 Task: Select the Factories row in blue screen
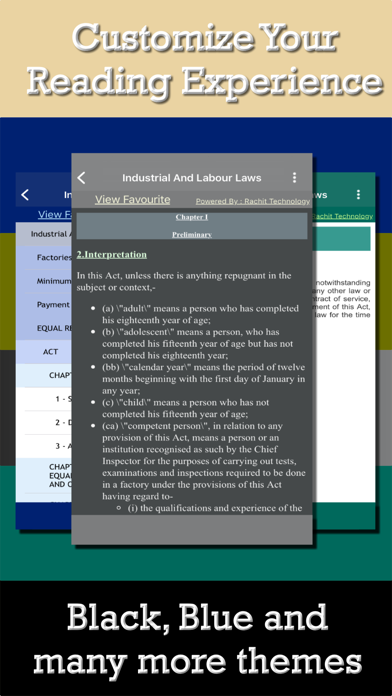pos(44,257)
